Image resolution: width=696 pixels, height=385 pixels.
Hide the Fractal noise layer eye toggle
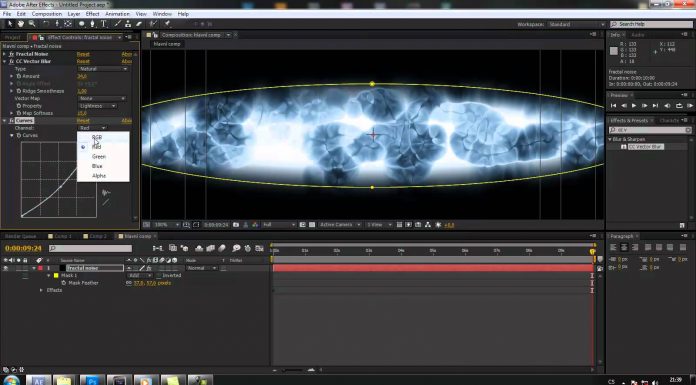coord(6,268)
